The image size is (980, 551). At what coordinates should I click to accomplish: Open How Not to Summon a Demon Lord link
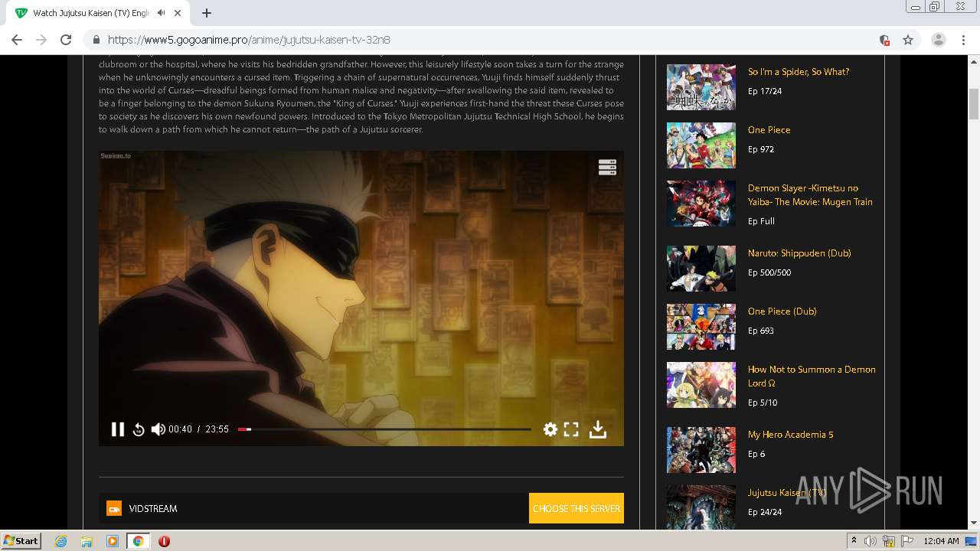pos(812,376)
